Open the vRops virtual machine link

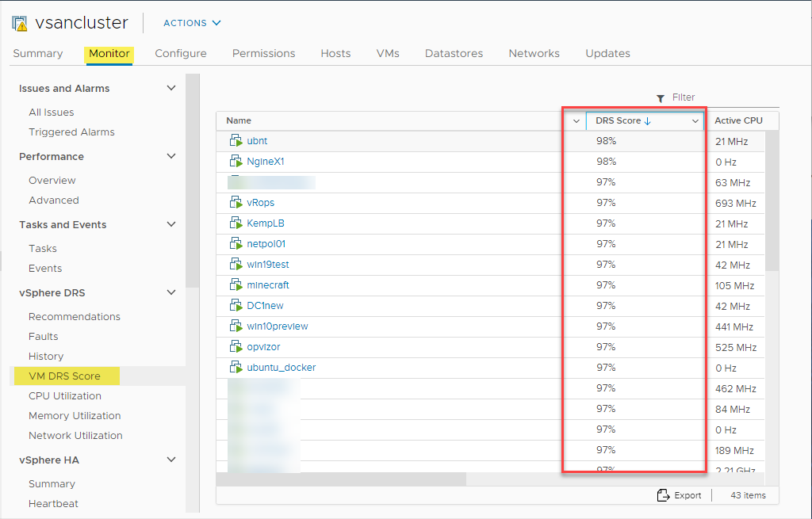pyautogui.click(x=260, y=203)
